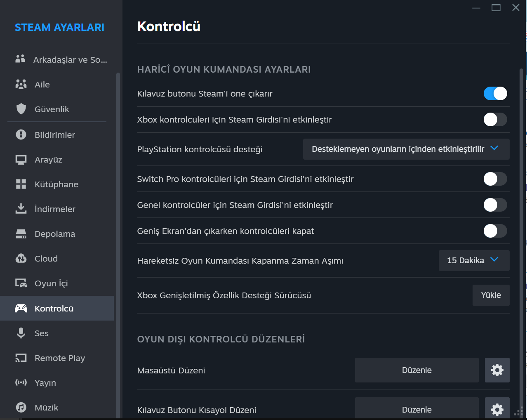527x420 pixels.
Task: Disable Kılavuz butonu Steam'i öne çıkarır toggle
Action: coord(495,94)
